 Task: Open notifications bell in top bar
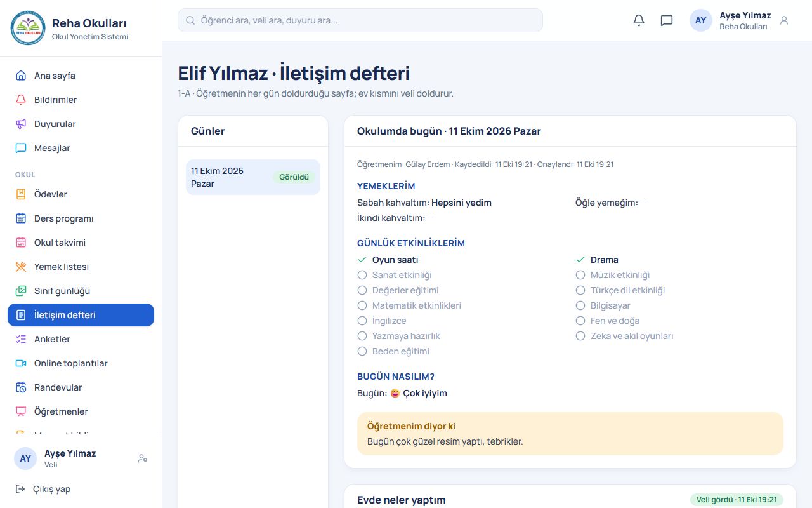639,20
